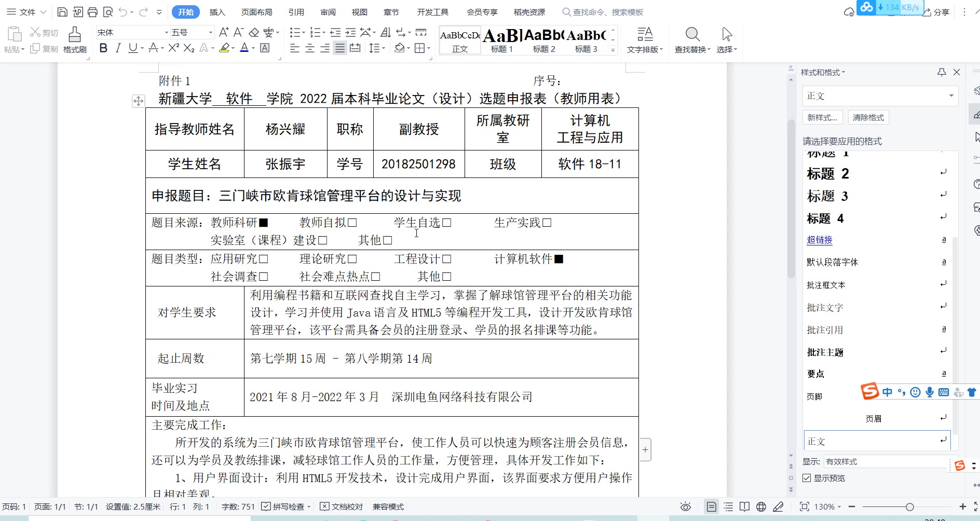Open the 审阅 tab

[328, 12]
